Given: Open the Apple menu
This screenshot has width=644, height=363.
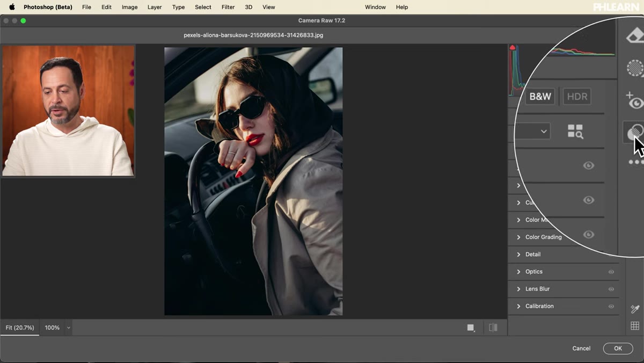Looking at the screenshot, I should (12, 7).
